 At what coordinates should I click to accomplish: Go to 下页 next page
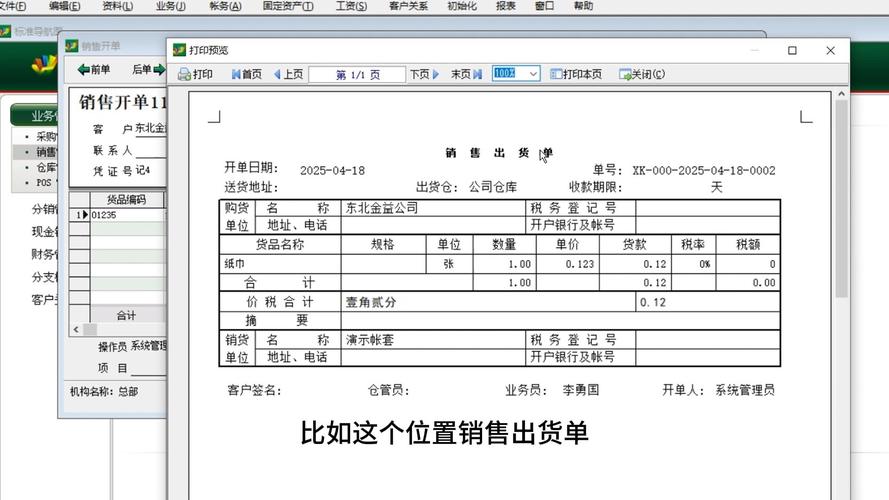(x=424, y=74)
